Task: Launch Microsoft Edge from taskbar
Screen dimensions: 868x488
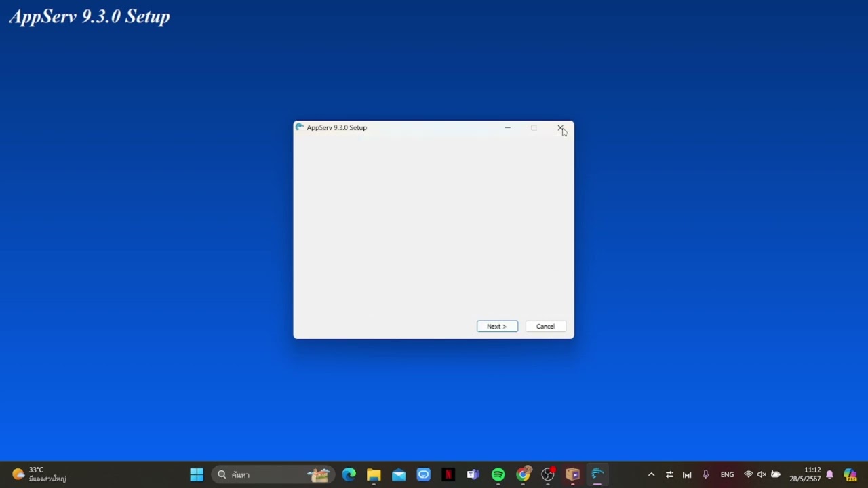Action: 349,474
